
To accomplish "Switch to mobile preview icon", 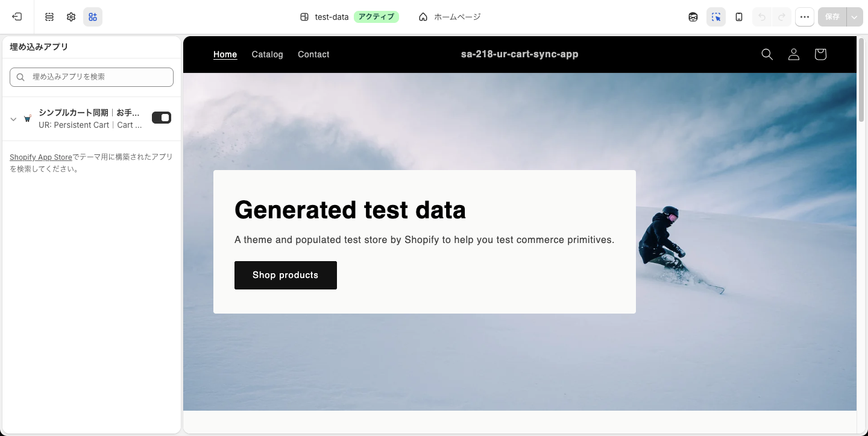I will tap(739, 17).
